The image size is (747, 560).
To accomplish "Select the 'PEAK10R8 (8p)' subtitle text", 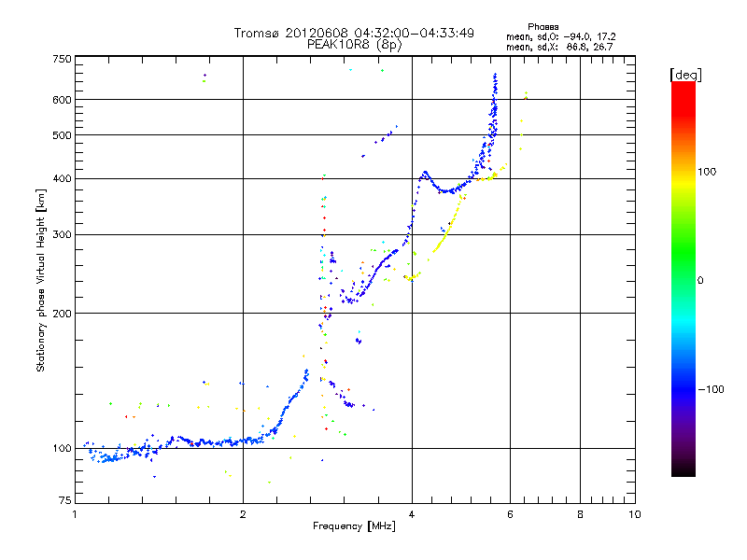I will click(x=355, y=45).
